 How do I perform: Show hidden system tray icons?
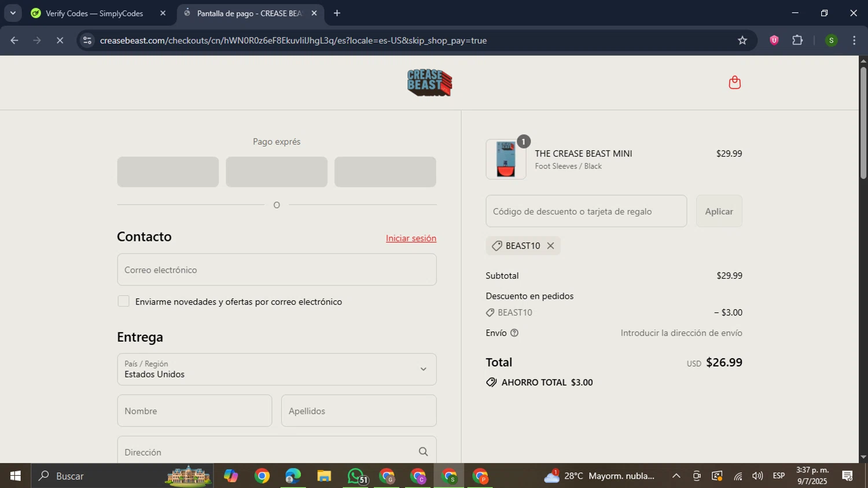(x=676, y=476)
